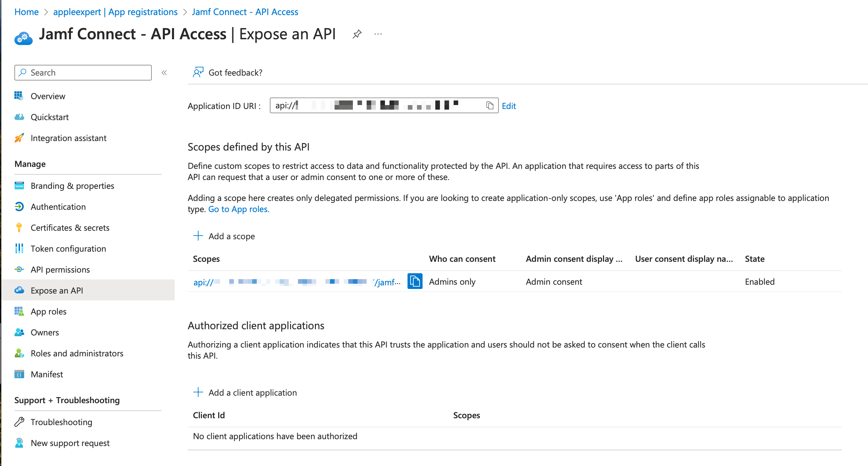
Task: Open the API permissions page
Action: [60, 269]
